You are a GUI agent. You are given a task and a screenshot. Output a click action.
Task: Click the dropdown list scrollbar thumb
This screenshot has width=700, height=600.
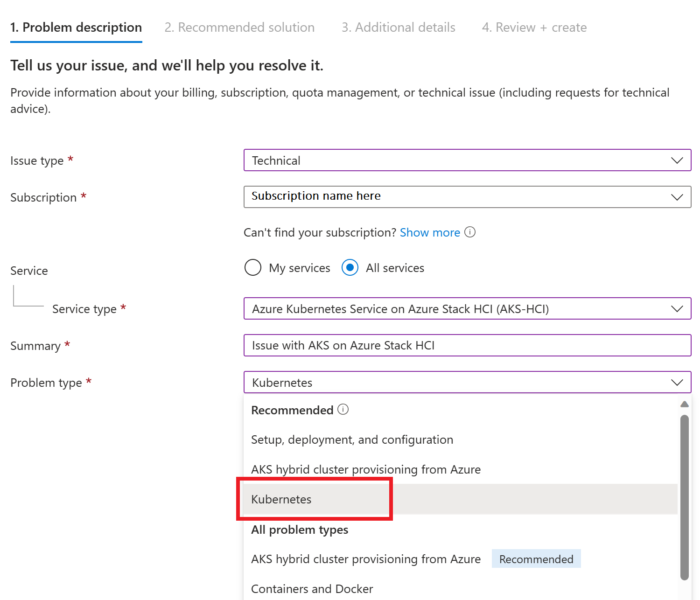pos(684,497)
